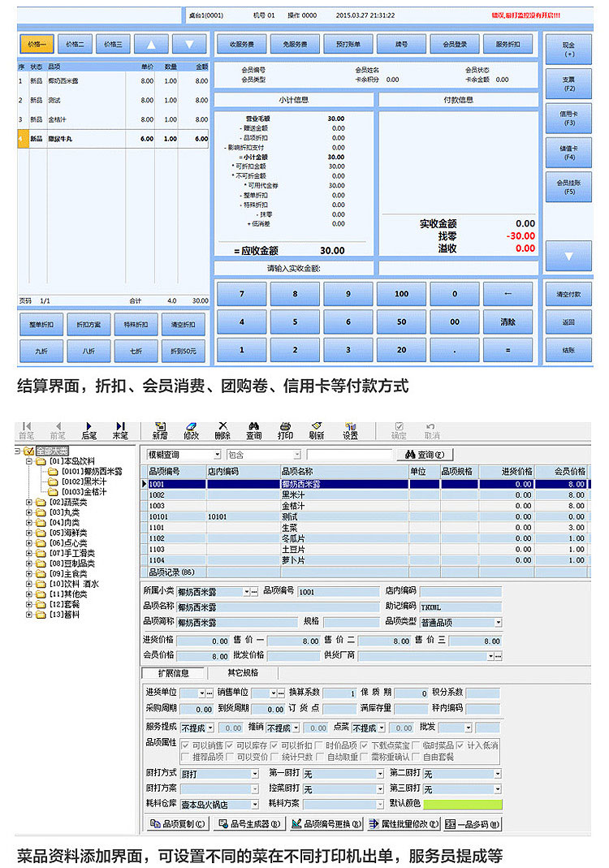Toggle the 自由套餐 checkbox

tap(415, 757)
